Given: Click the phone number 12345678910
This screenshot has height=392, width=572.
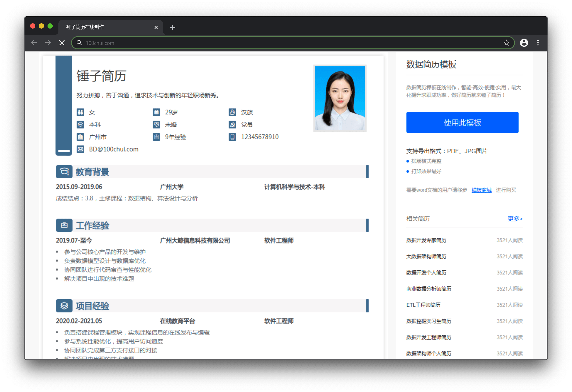Looking at the screenshot, I should [260, 137].
